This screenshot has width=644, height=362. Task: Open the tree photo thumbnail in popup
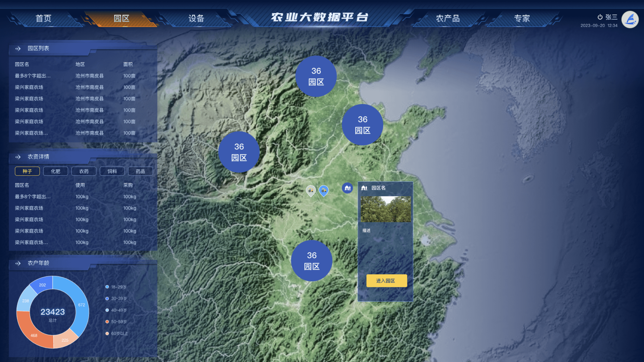tap(385, 209)
